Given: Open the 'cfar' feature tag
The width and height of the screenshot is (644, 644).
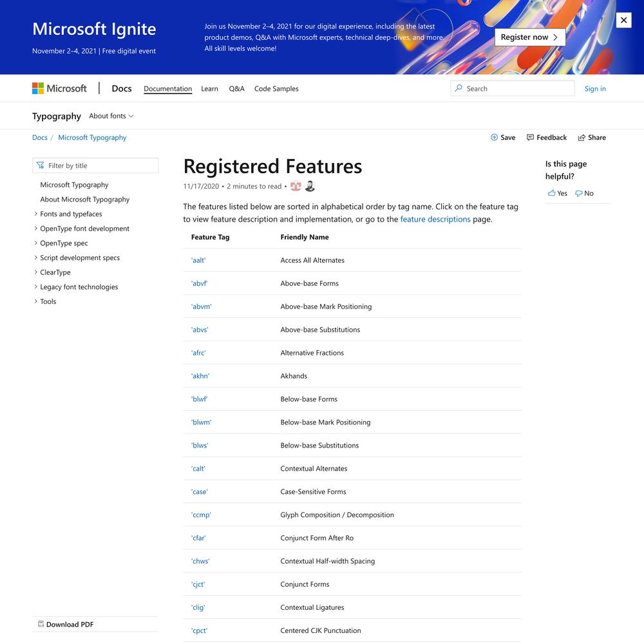Looking at the screenshot, I should point(198,538).
